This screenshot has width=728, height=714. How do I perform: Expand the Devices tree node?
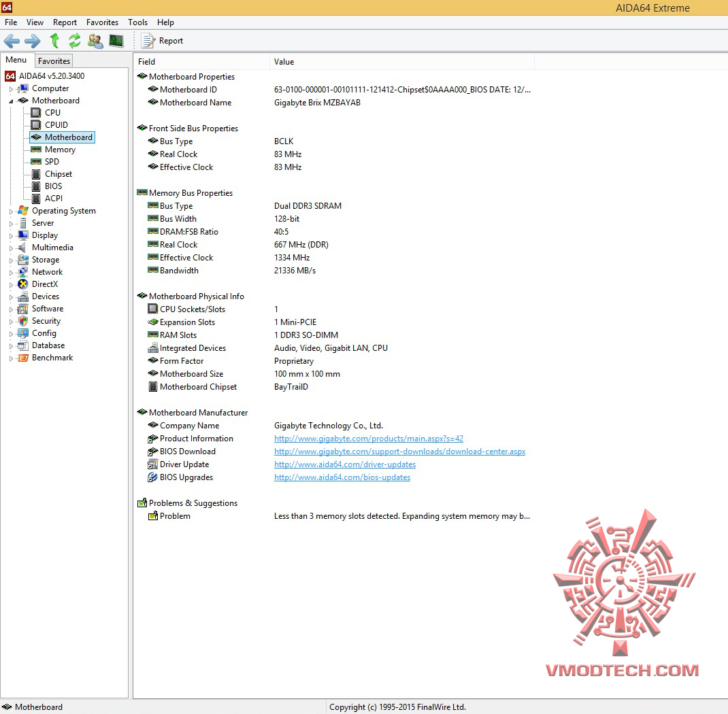[x=11, y=297]
